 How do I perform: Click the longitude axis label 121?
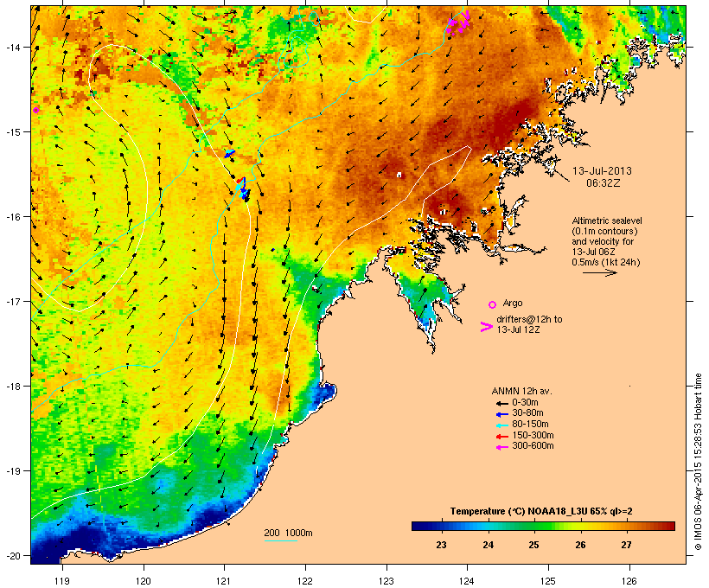click(224, 581)
